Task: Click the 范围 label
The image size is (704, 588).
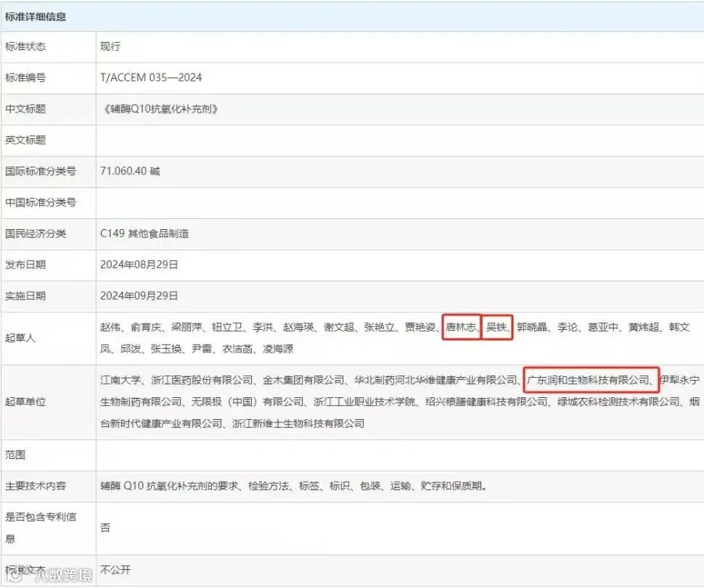Action: click(x=15, y=455)
